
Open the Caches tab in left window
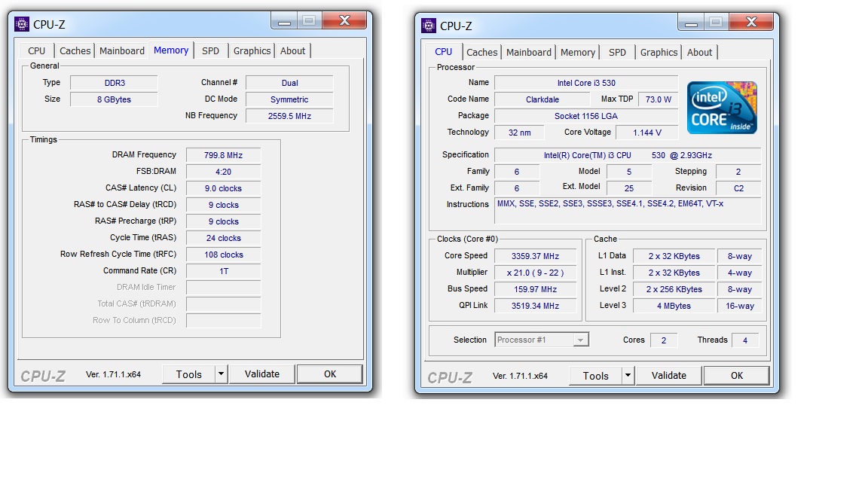coord(75,51)
